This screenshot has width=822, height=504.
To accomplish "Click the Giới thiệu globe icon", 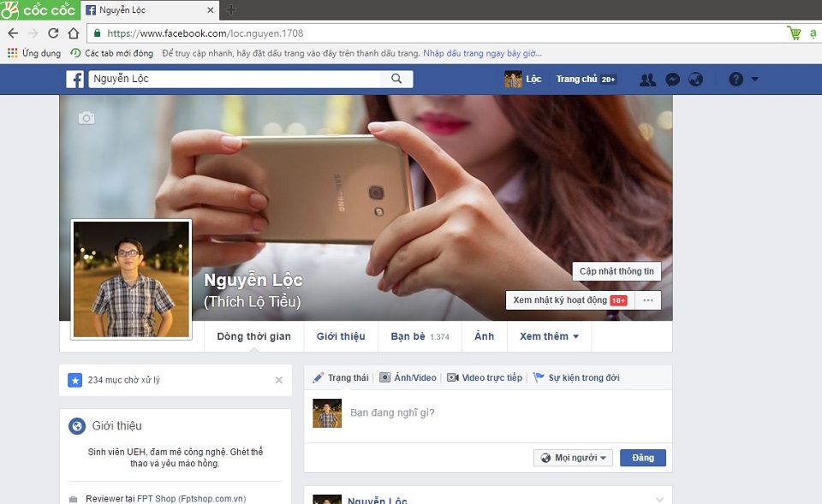I will click(x=77, y=426).
